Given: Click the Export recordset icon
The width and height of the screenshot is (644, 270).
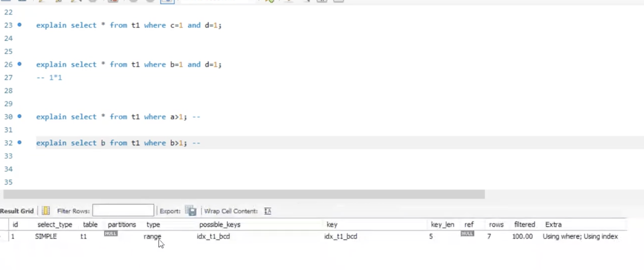Looking at the screenshot, I should 190,211.
